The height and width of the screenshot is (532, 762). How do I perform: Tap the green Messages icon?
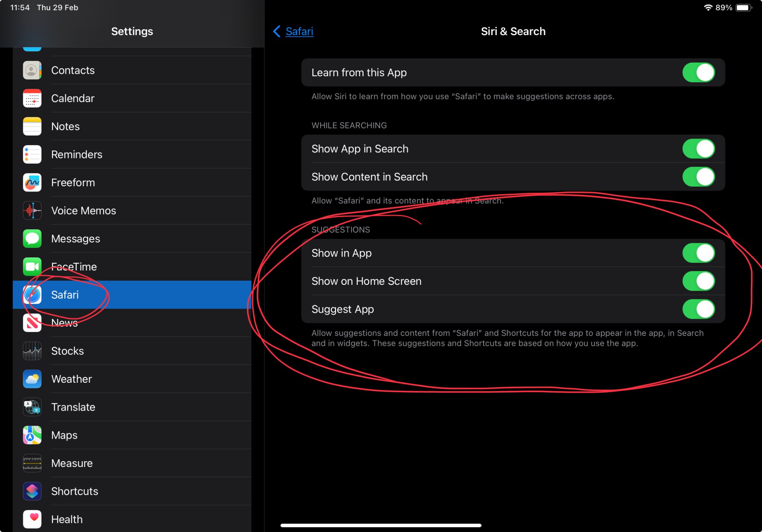tap(32, 239)
